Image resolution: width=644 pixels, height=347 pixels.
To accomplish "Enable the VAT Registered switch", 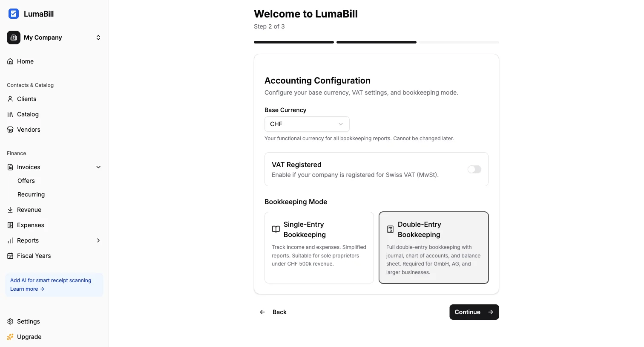I will (474, 169).
